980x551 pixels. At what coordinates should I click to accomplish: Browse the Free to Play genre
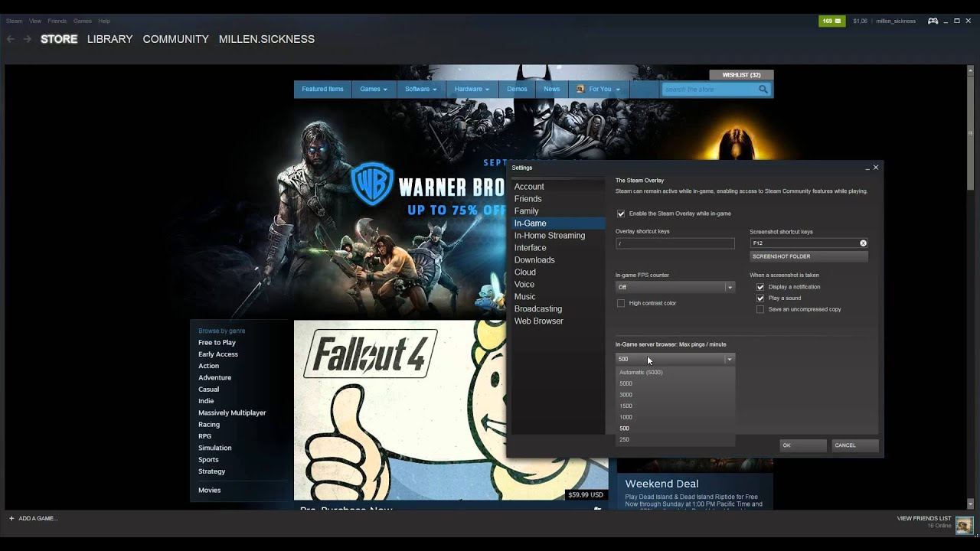pyautogui.click(x=217, y=343)
